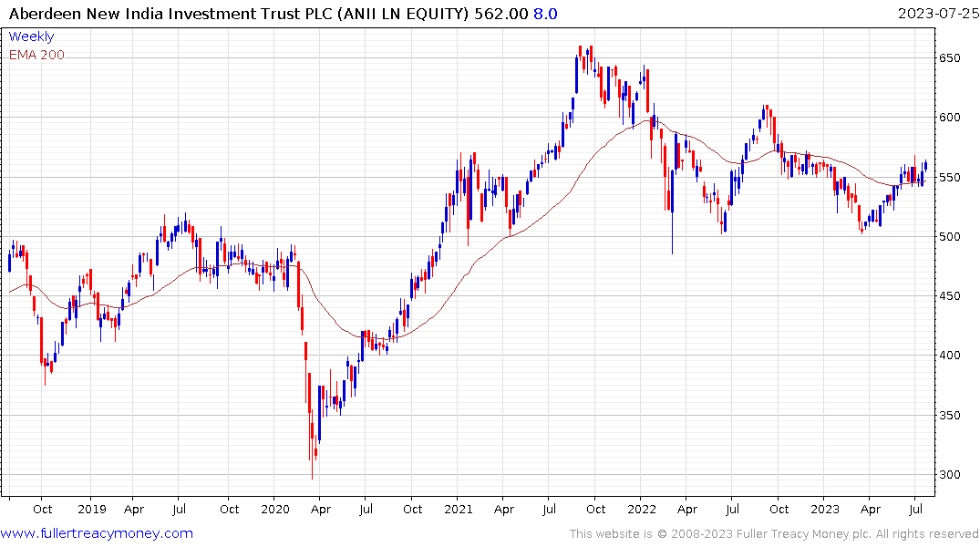This screenshot has width=980, height=547.
Task: Click the 400 price axis label
Action: tap(949, 356)
